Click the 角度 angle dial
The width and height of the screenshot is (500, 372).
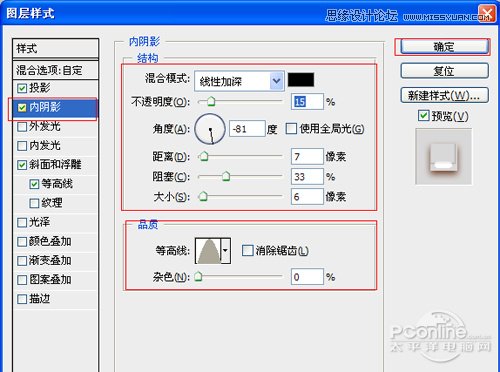pos(210,129)
